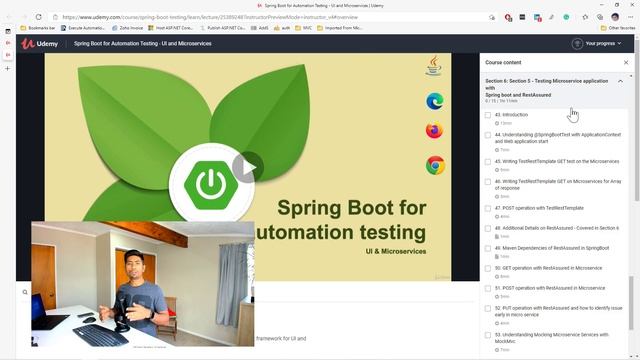Collapse Section 6 with chevron arrow
640x360 pixels.
pyautogui.click(x=620, y=81)
